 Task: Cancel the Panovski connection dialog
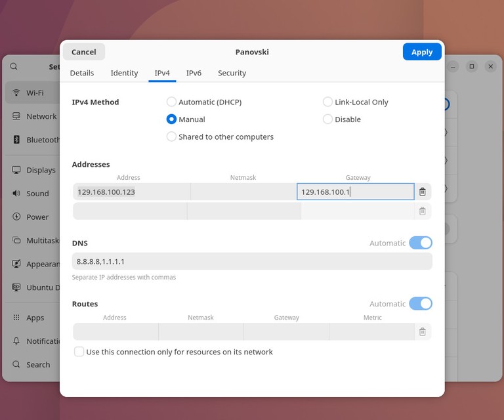[x=84, y=52]
